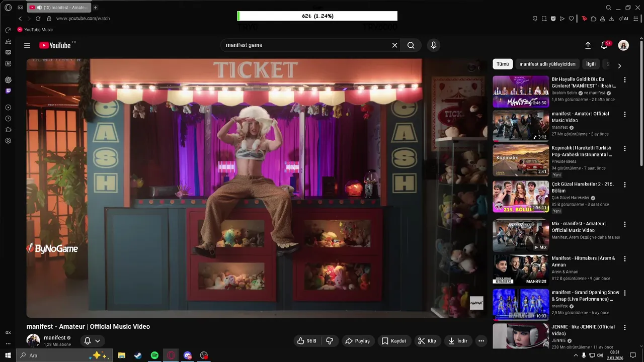This screenshot has height=362, width=644.
Task: Open GX Corner gamepad icon
Action: point(20,8)
